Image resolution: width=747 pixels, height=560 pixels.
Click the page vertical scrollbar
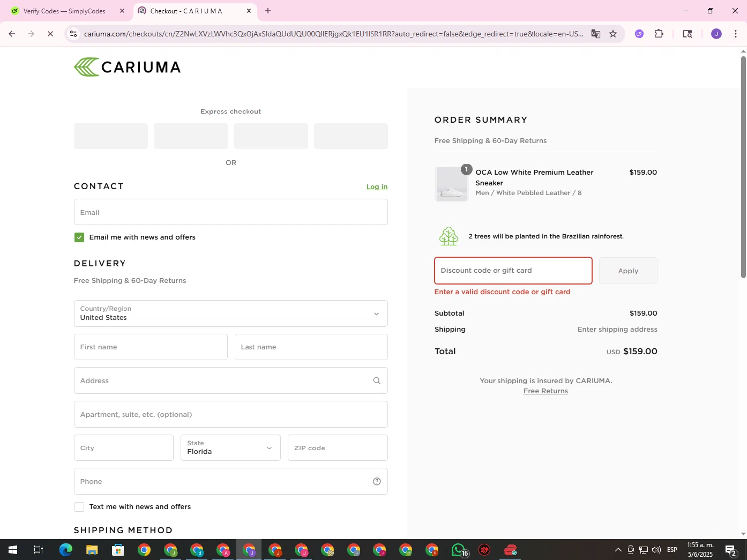click(x=743, y=167)
